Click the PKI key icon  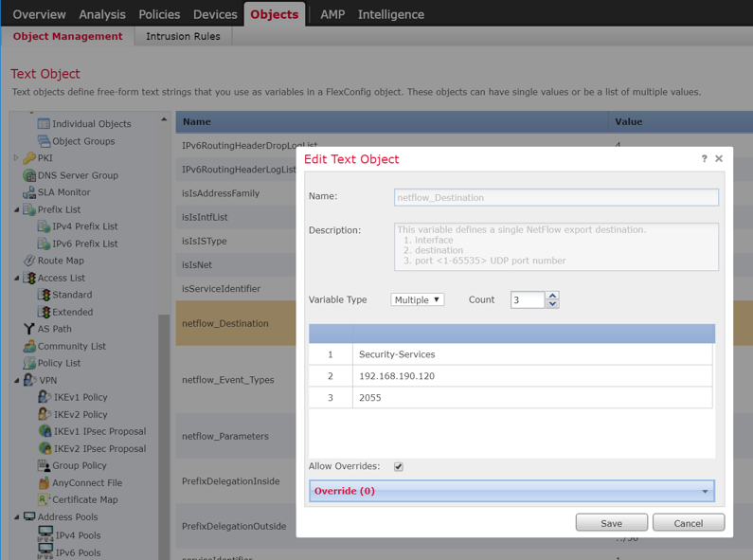coord(29,158)
